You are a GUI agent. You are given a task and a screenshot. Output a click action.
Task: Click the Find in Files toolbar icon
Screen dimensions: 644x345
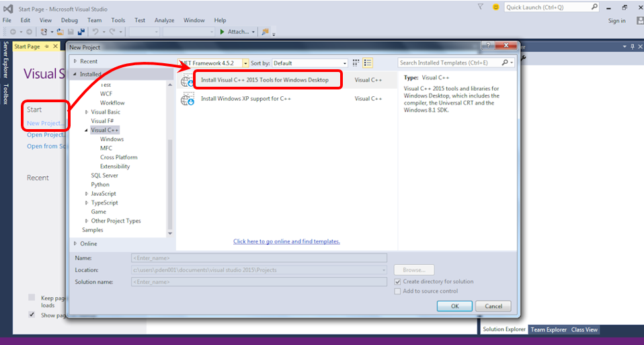tap(266, 32)
